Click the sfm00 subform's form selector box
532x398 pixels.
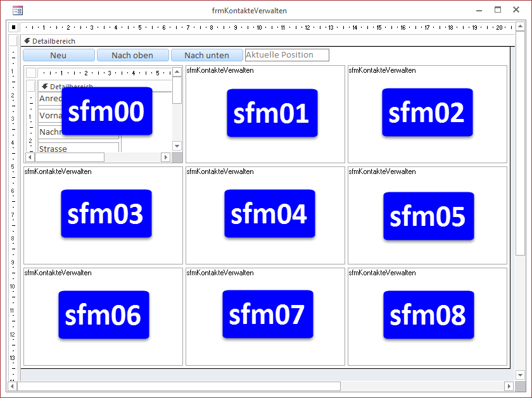(x=30, y=73)
